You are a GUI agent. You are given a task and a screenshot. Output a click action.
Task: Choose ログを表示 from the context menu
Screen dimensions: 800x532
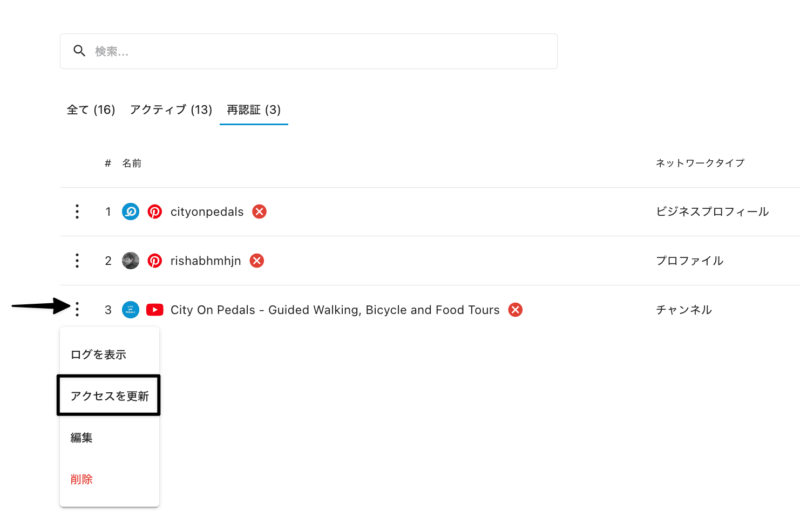[98, 354]
